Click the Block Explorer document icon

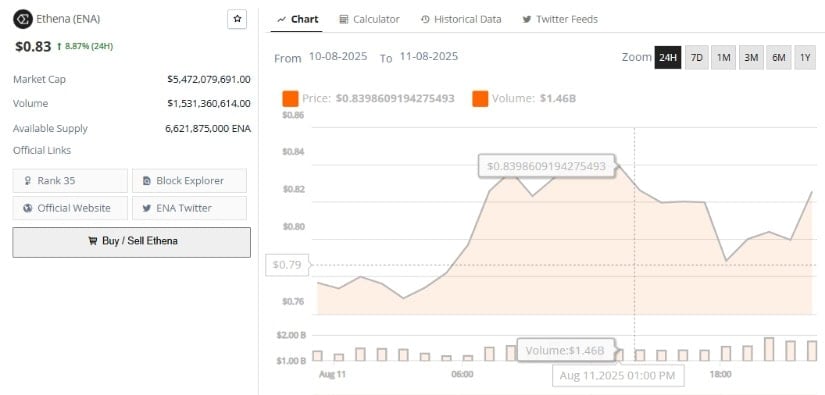click(x=147, y=181)
